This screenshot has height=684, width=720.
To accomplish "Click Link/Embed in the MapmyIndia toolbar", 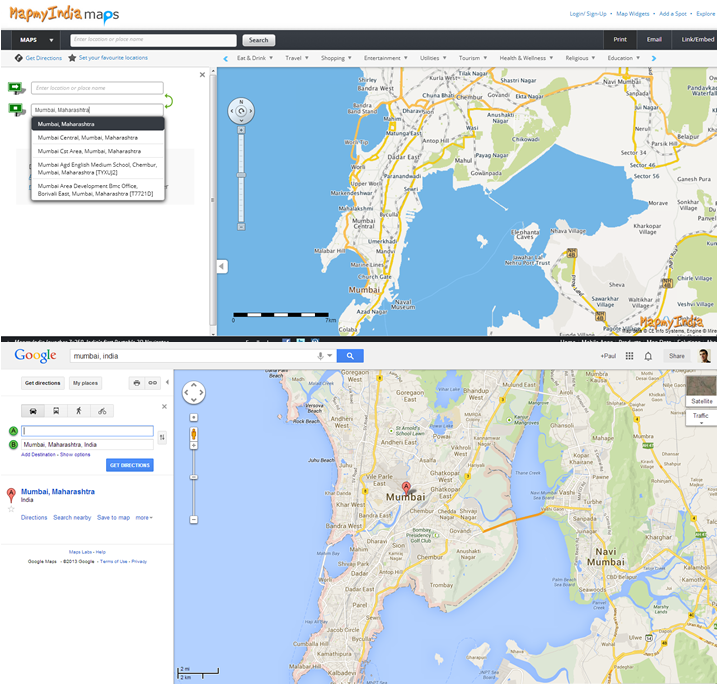I will point(697,39).
